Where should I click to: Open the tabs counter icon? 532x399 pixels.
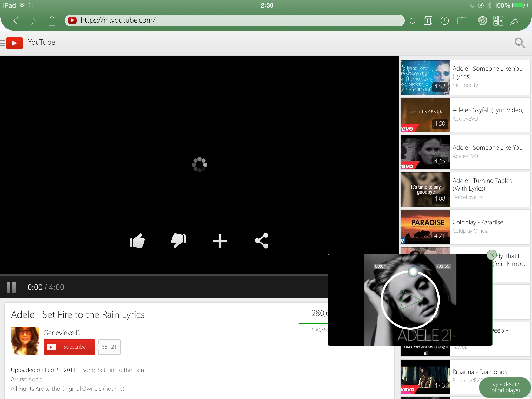pyautogui.click(x=428, y=21)
